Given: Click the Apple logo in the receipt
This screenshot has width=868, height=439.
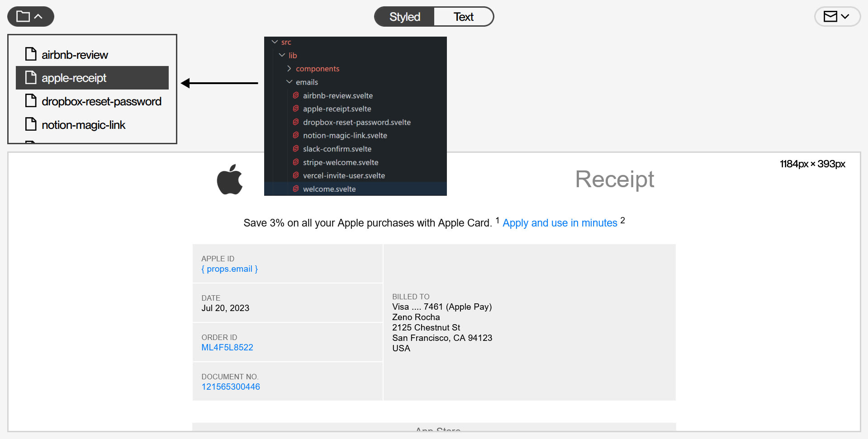Looking at the screenshot, I should 230,179.
